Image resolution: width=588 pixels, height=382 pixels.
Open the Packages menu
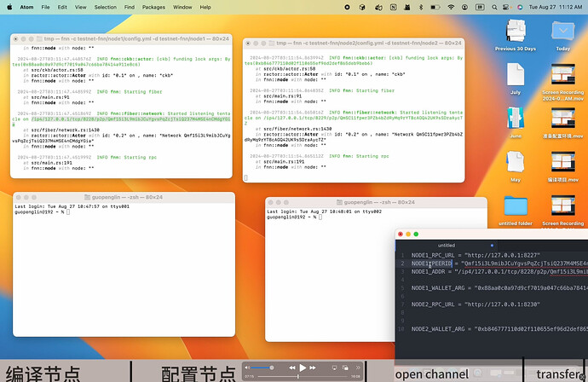(x=153, y=7)
